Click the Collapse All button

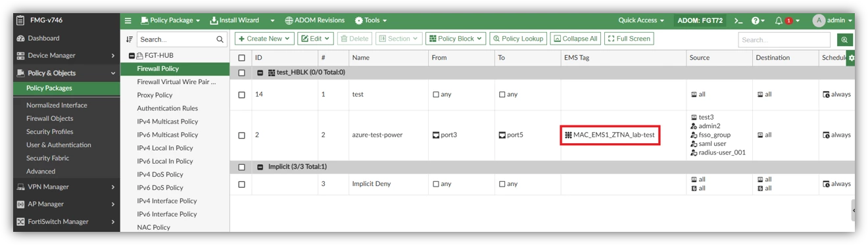[575, 39]
